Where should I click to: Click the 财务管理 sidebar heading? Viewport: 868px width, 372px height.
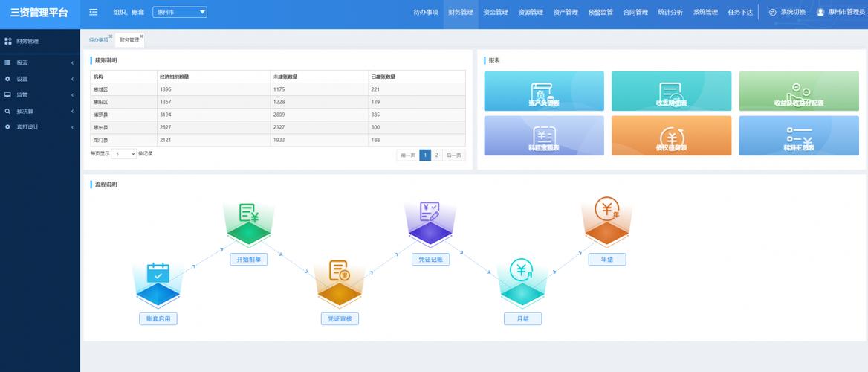[x=27, y=41]
